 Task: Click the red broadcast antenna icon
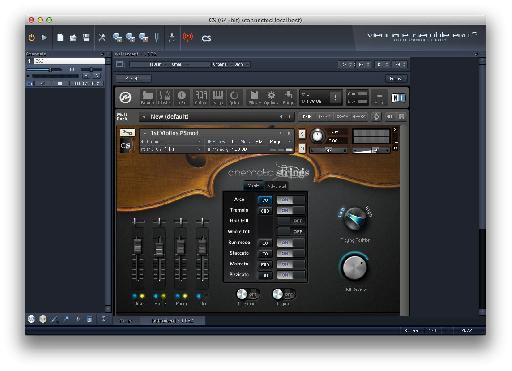point(188,37)
